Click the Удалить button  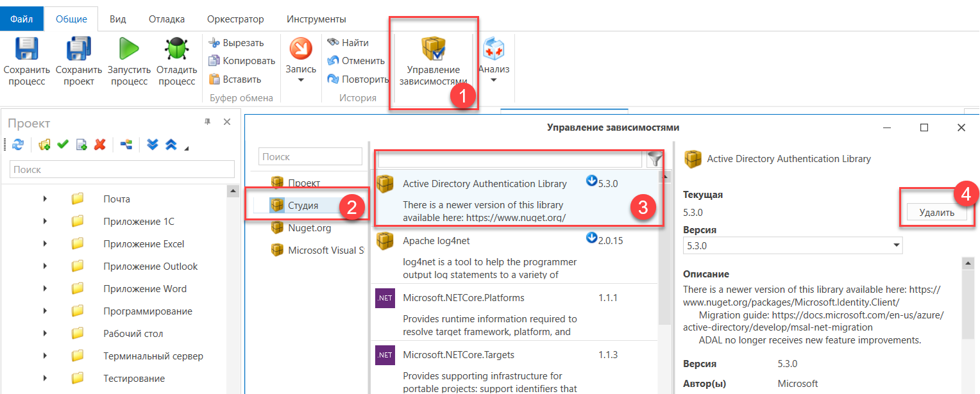point(936,213)
